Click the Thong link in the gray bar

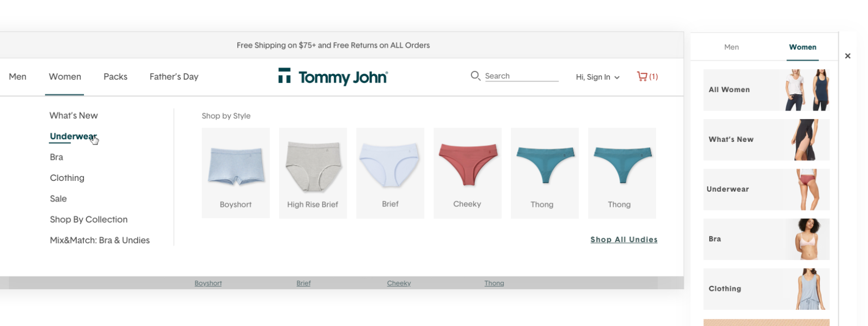(494, 283)
